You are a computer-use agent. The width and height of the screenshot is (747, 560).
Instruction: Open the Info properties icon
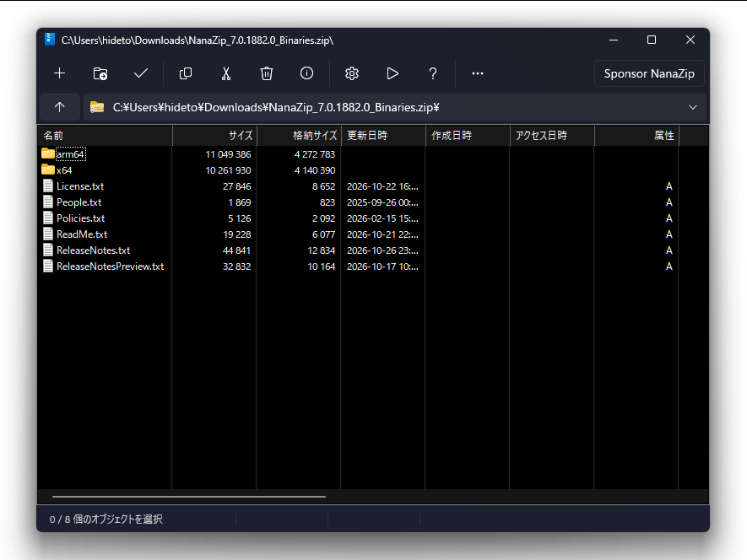click(306, 73)
